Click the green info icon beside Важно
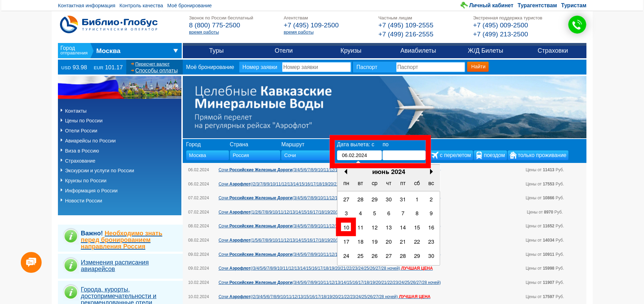This screenshot has width=644, height=304. [x=71, y=236]
